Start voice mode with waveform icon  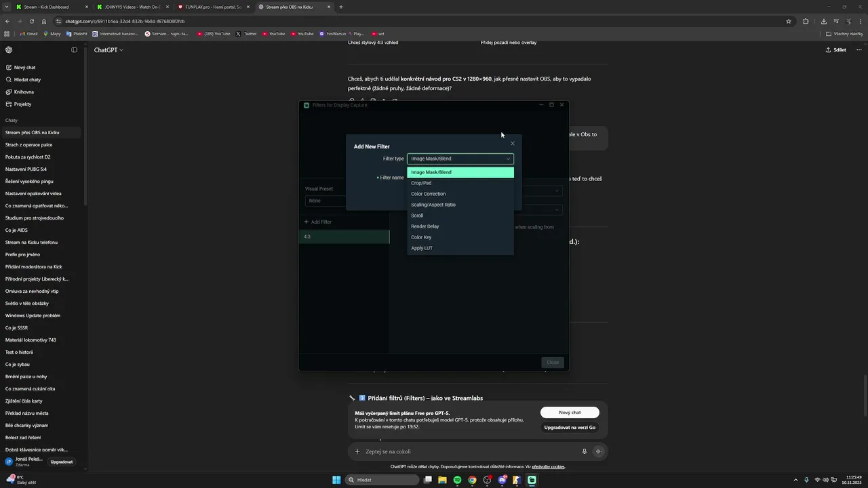[599, 451]
